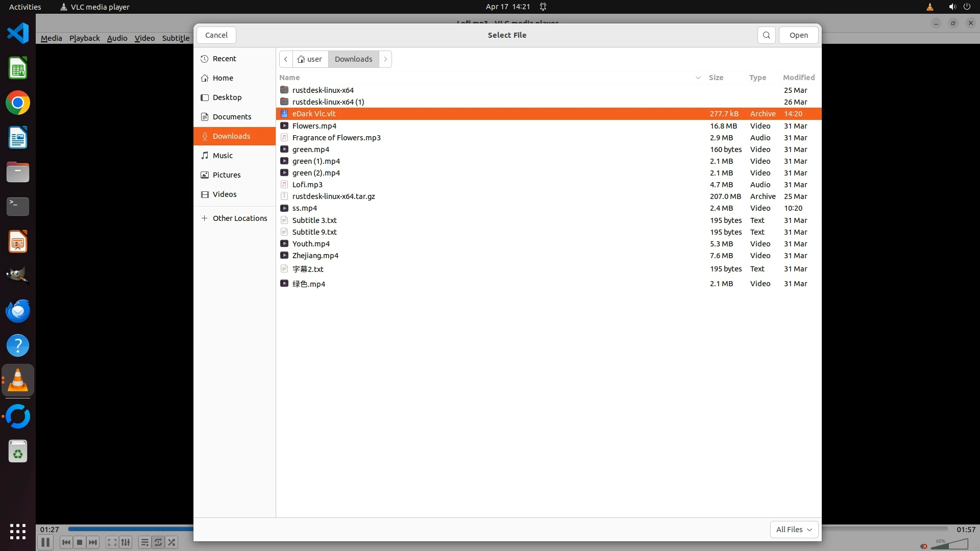Sort files by the Modified column
The image size is (980, 551).
click(x=798, y=78)
